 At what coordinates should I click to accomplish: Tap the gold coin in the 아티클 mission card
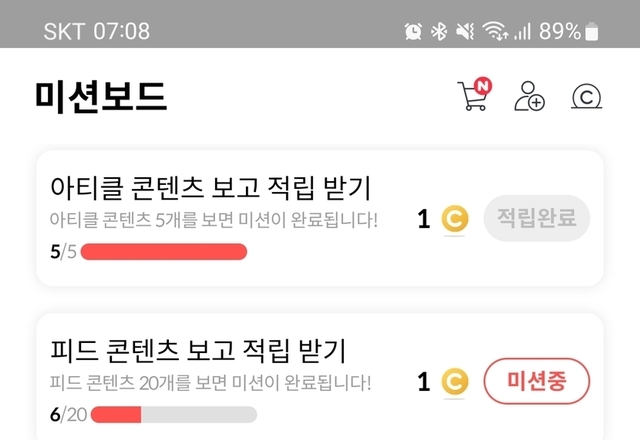pos(455,219)
